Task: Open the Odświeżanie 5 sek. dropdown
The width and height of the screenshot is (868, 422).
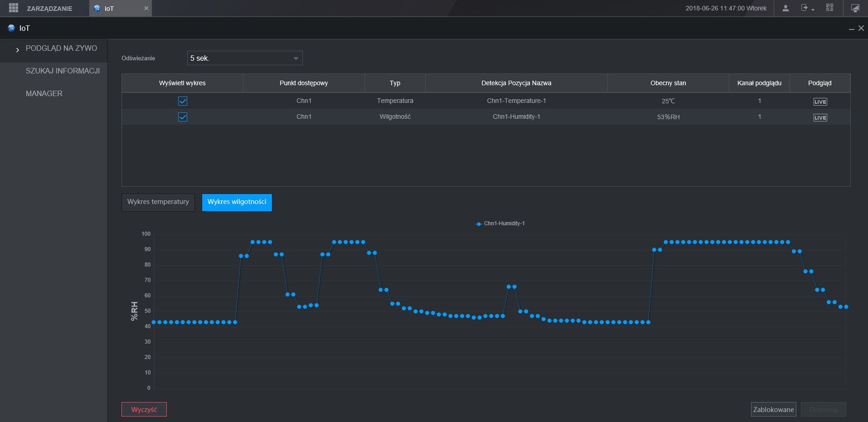Action: [x=245, y=58]
